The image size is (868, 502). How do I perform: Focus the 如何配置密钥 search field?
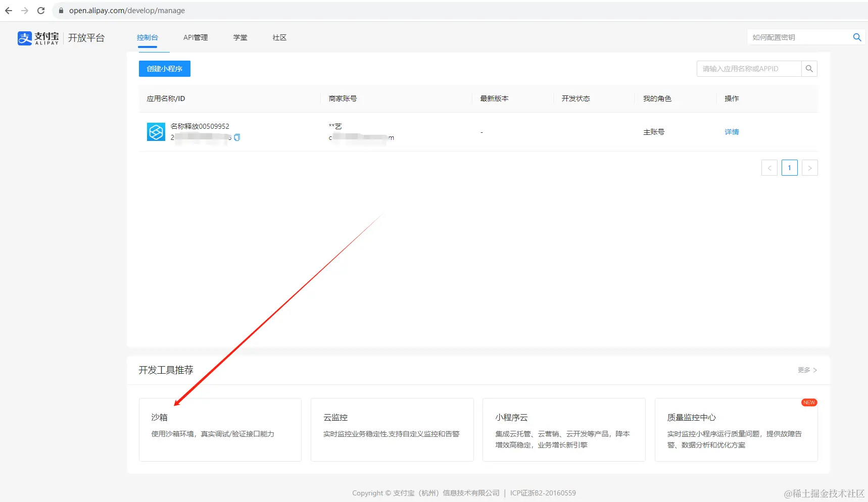coord(799,37)
